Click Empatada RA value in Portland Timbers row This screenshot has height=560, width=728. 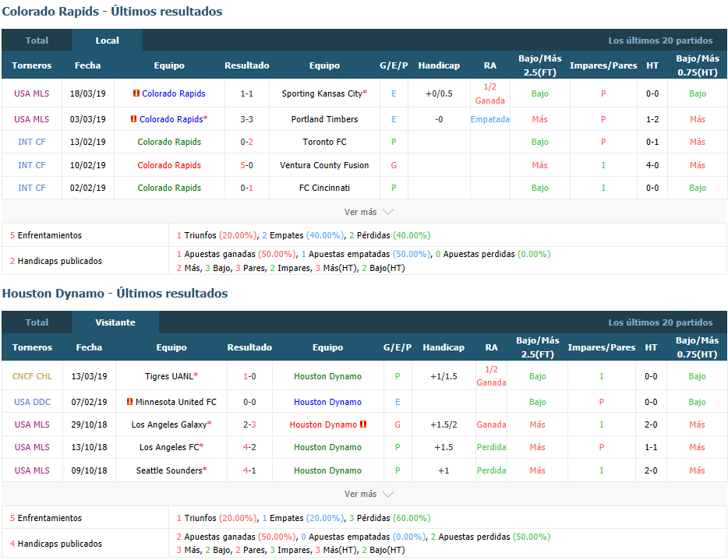[x=489, y=119]
